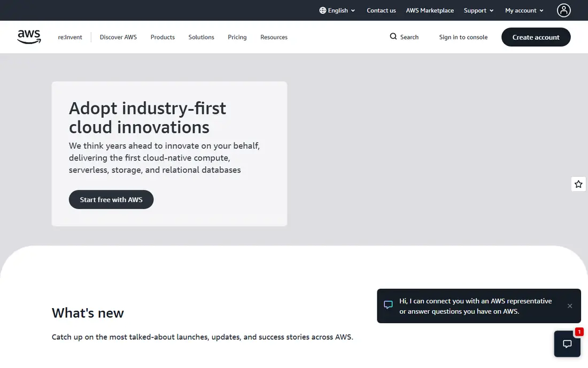588x368 pixels.
Task: Click the "What's new" heading
Action: tap(88, 313)
